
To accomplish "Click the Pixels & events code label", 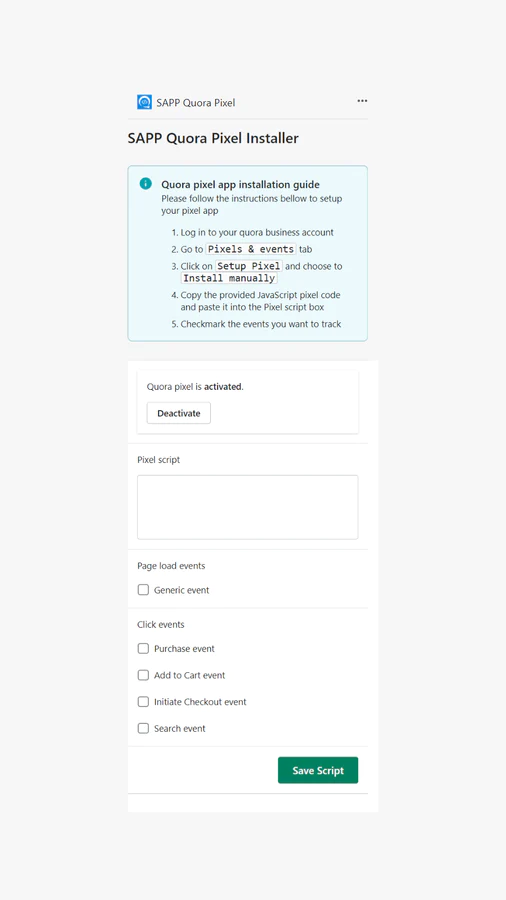I will point(251,249).
